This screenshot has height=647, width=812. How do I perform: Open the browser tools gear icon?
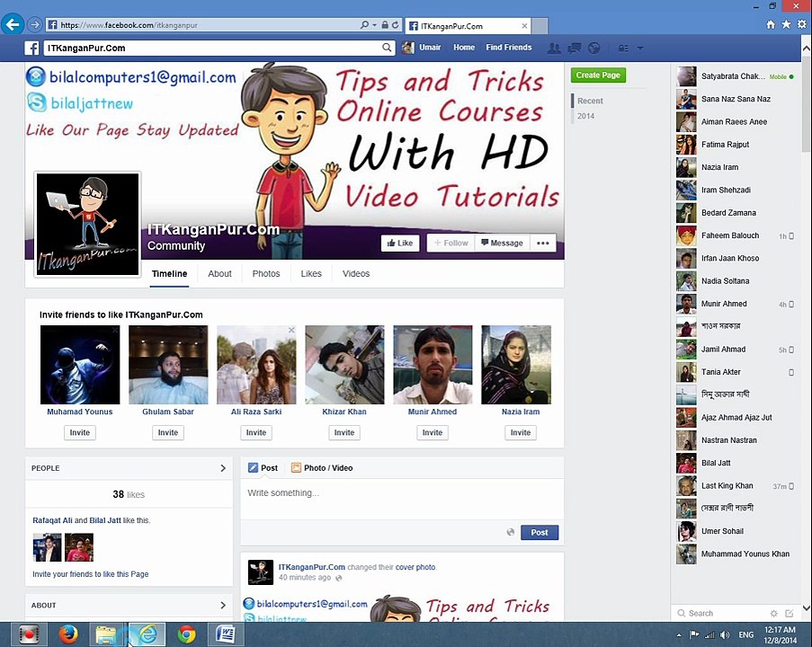point(801,24)
